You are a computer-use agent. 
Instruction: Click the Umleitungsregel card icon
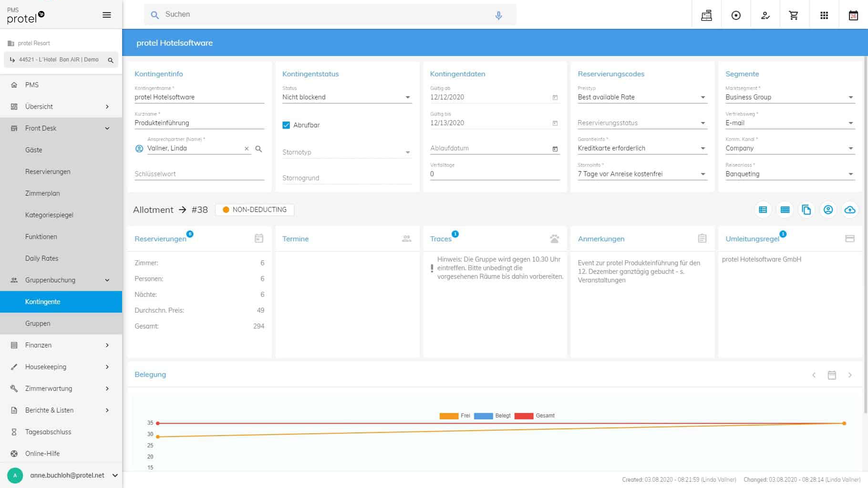850,238
